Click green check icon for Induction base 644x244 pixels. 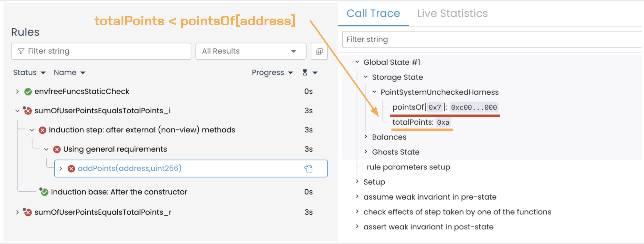[x=44, y=192]
